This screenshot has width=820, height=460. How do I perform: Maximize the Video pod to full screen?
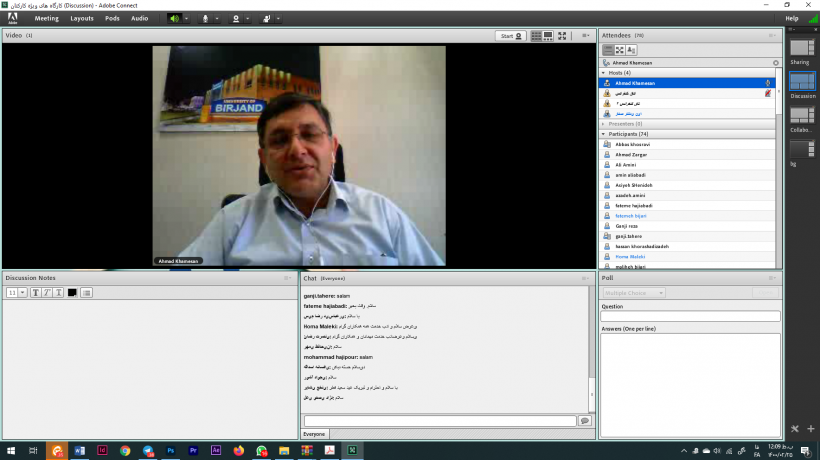pyautogui.click(x=562, y=36)
